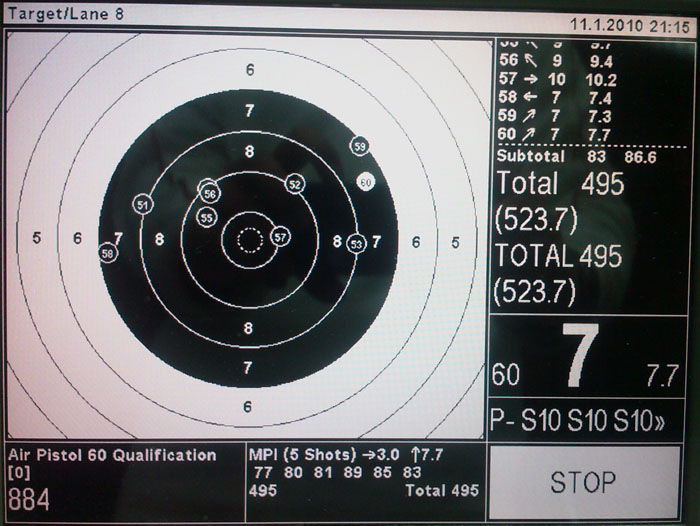Click the 'Target/Lane 8' title

[66, 13]
